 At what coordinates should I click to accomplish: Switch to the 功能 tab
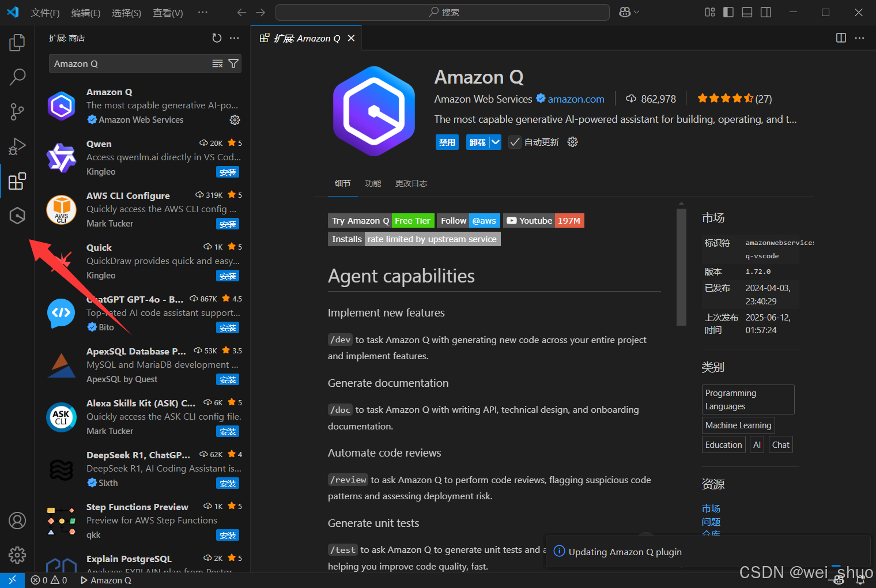click(x=373, y=183)
